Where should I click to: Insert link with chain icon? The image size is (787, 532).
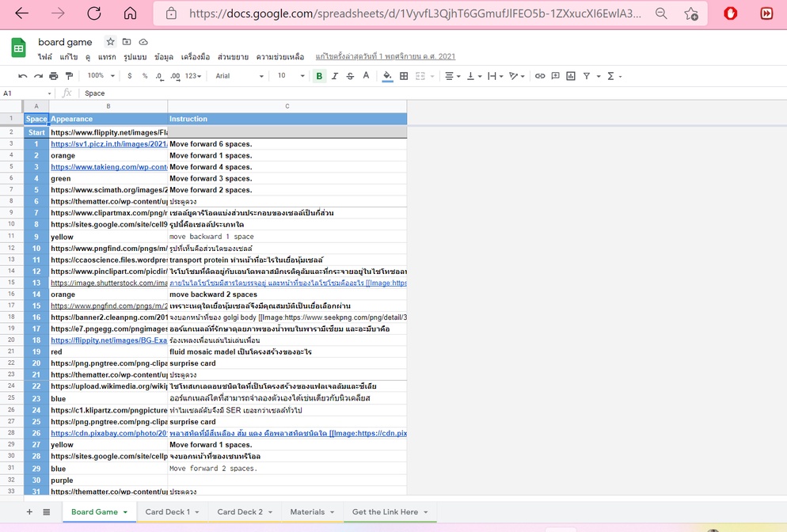pos(540,76)
